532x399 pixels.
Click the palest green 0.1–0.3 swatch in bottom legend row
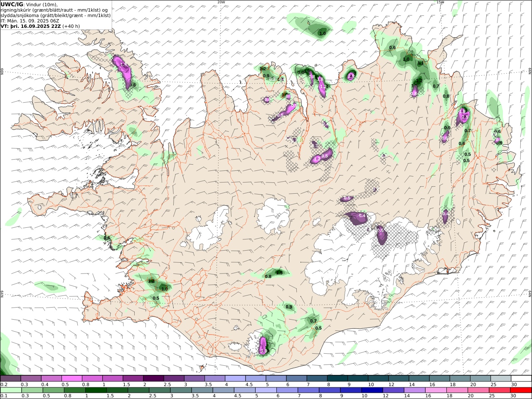[x=11, y=390]
